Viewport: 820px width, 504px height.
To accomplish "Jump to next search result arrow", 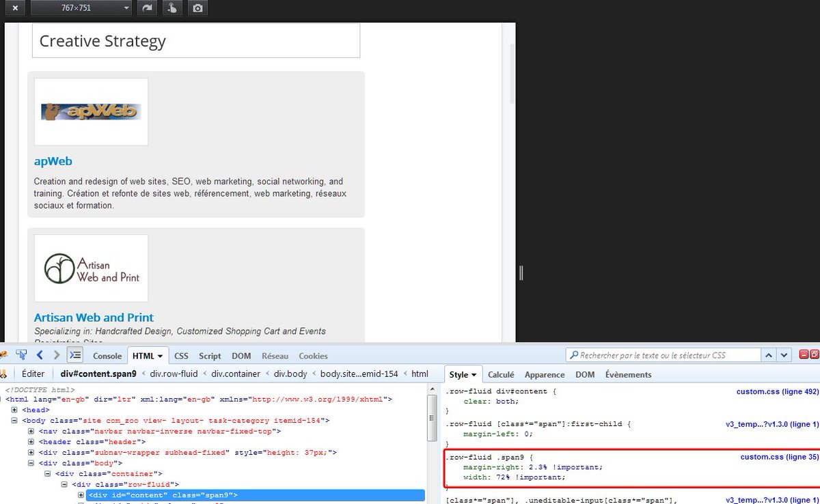I will tap(784, 355).
